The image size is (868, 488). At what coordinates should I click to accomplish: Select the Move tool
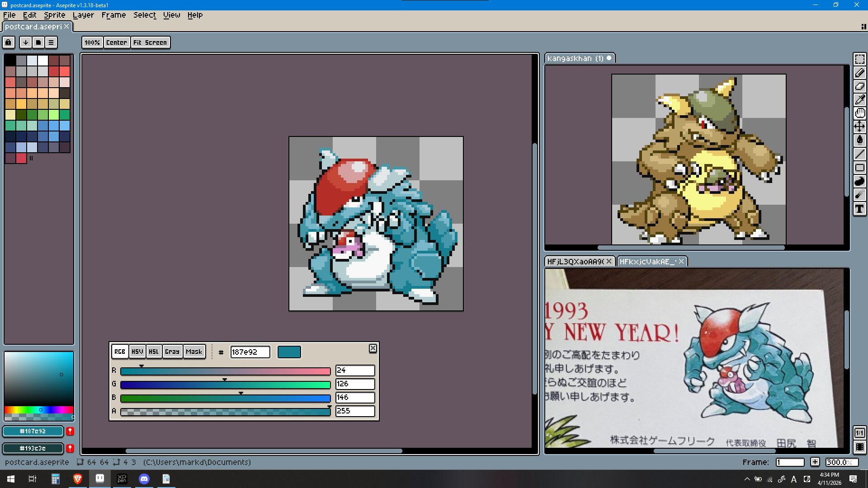point(859,127)
